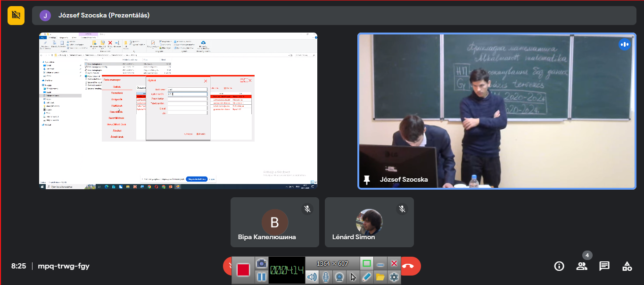Open the chat panel
This screenshot has width=644, height=285.
click(x=604, y=266)
